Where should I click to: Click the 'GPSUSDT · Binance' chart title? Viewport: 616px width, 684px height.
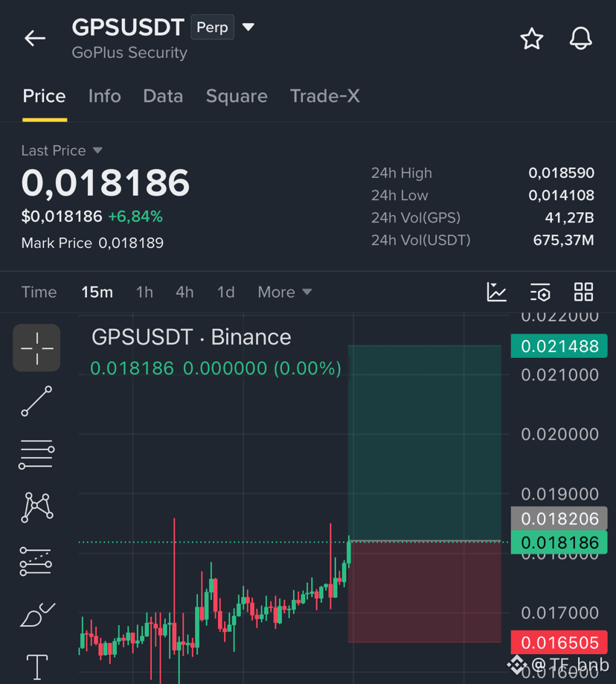tap(191, 337)
